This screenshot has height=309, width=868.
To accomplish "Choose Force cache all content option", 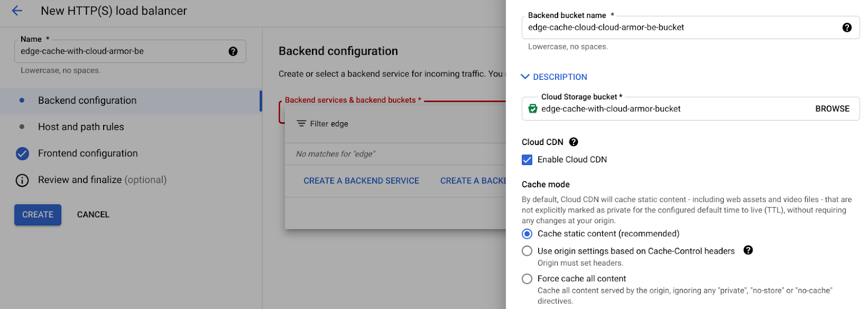I will [x=527, y=279].
